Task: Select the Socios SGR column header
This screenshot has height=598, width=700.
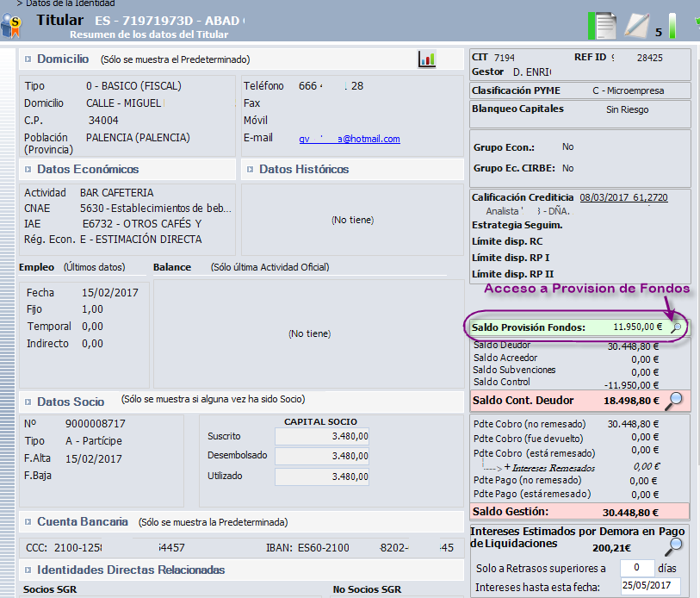Action: (x=50, y=589)
